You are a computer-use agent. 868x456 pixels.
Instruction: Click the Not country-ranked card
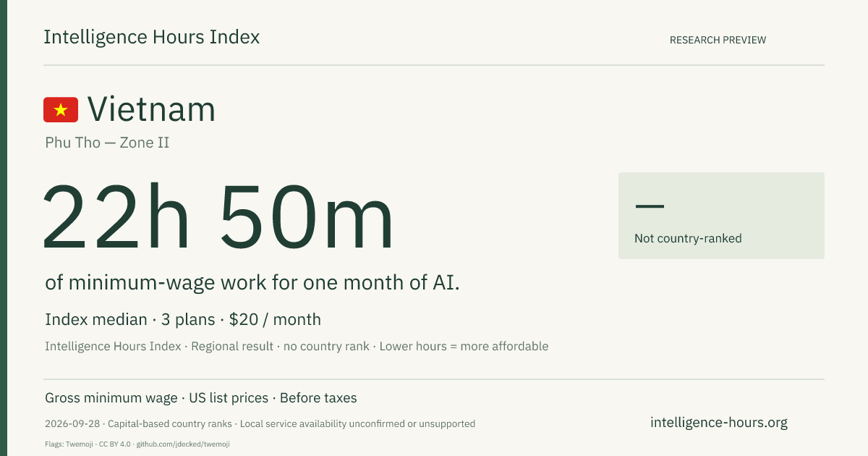(x=721, y=216)
